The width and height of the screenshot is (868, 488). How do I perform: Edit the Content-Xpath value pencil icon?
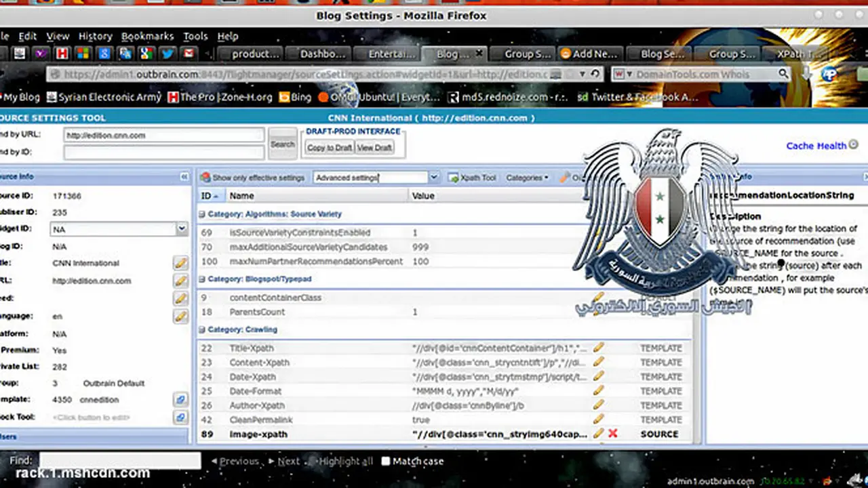[598, 362]
